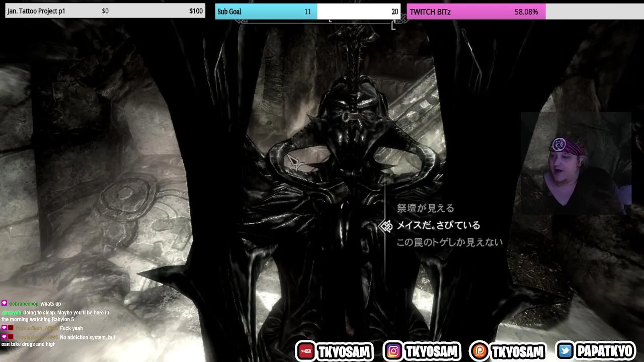Click the Patreon icon in bottom banner
The image size is (644, 362).
point(479,351)
